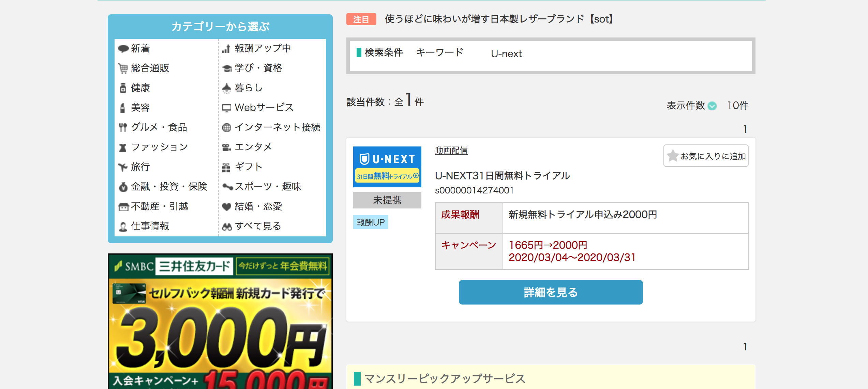Open the 結婚・恋愛 category link
Image resolution: width=868 pixels, height=389 pixels.
pyautogui.click(x=258, y=206)
